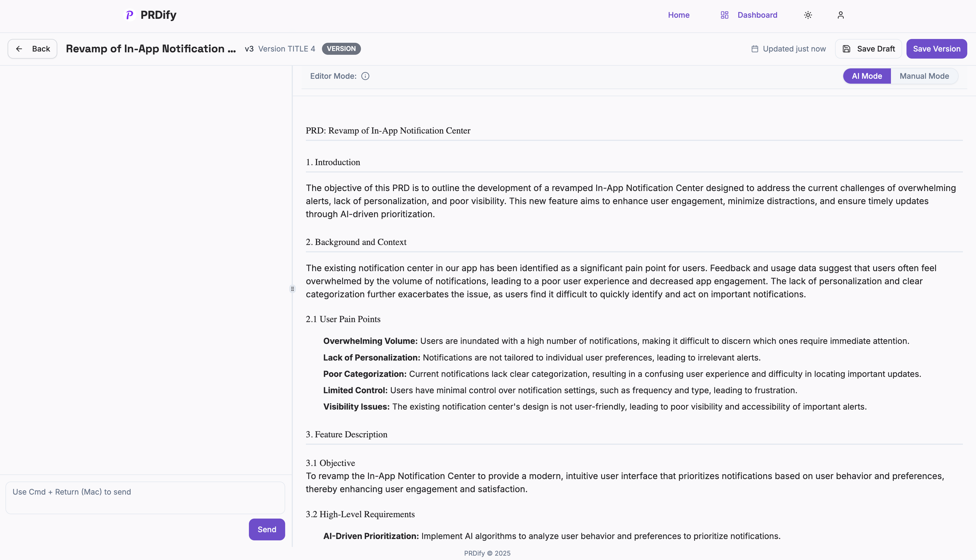The image size is (976, 560).
Task: Open the v3 version selector
Action: click(x=249, y=49)
